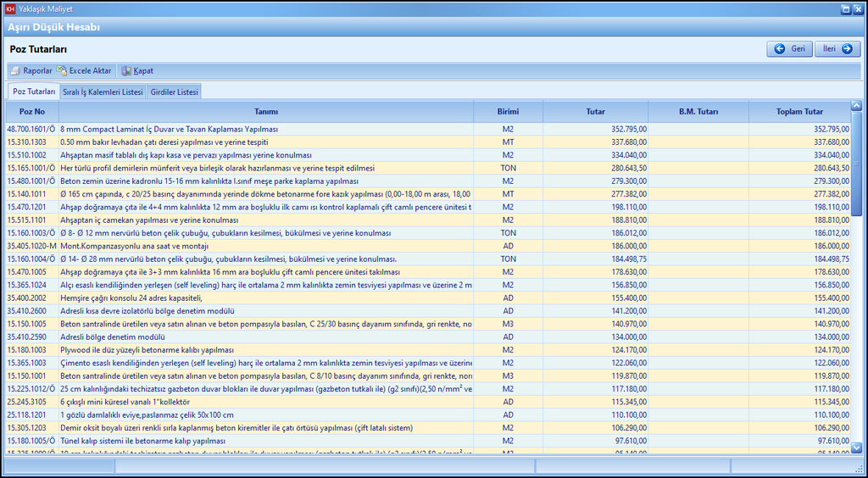Image resolution: width=868 pixels, height=478 pixels.
Task: Sort by the Toplam Tutar column header
Action: coord(799,111)
